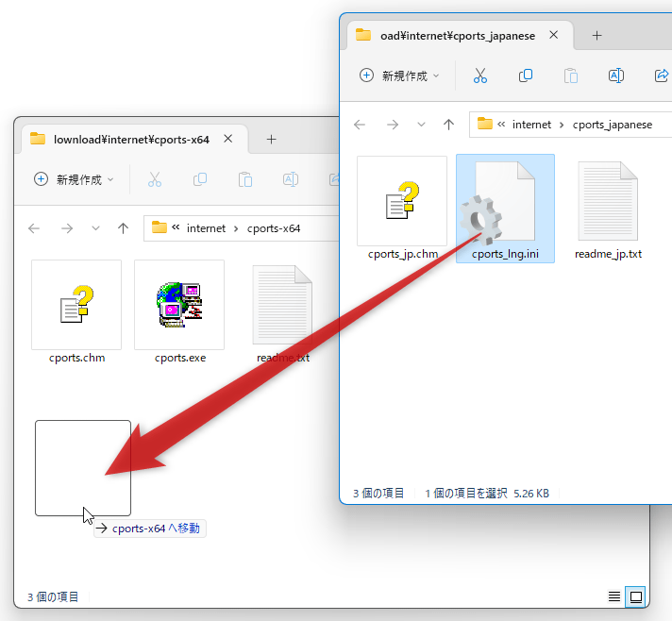Click Rename icon in cports-x64 window
Screen dimensions: 672x621
291,179
